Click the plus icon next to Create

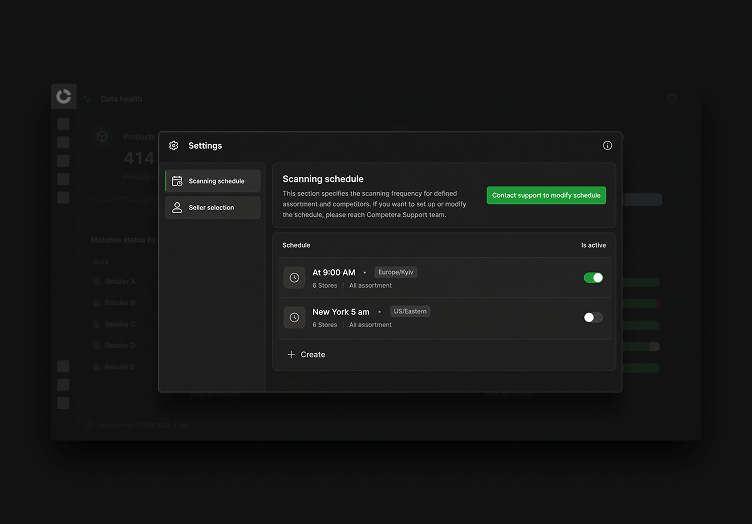pyautogui.click(x=291, y=354)
